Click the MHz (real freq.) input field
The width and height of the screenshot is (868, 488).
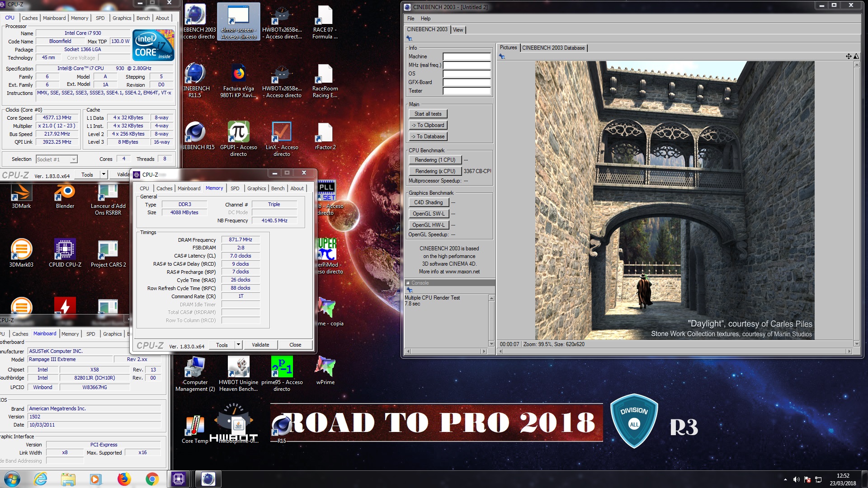tap(467, 65)
